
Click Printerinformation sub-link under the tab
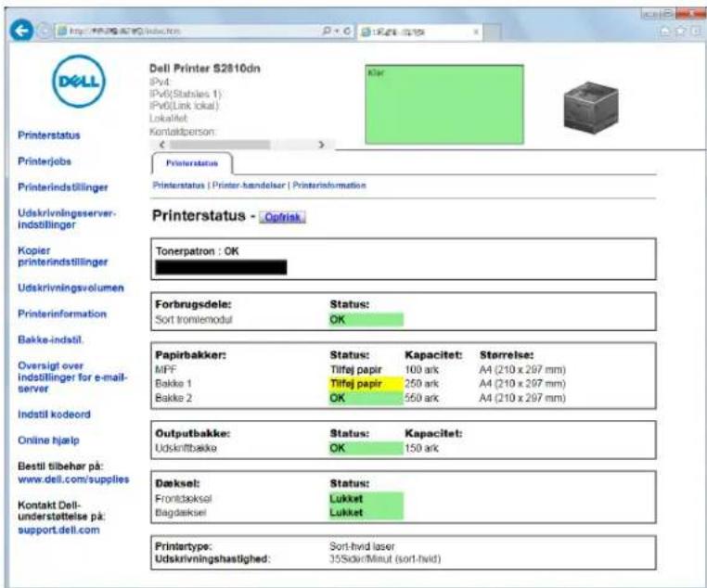click(329, 185)
